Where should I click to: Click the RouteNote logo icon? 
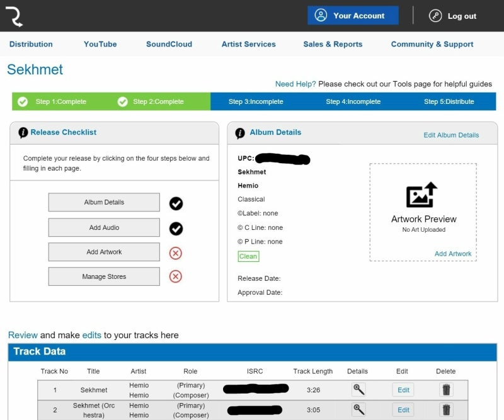[x=14, y=16]
